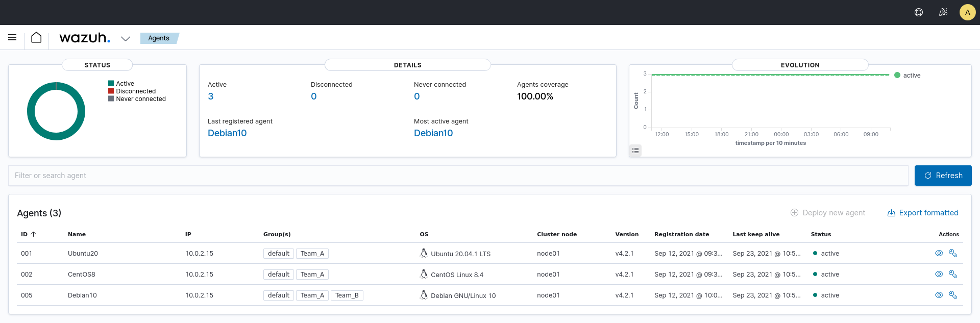Click the Agents coverage value 100.00%

(x=535, y=96)
